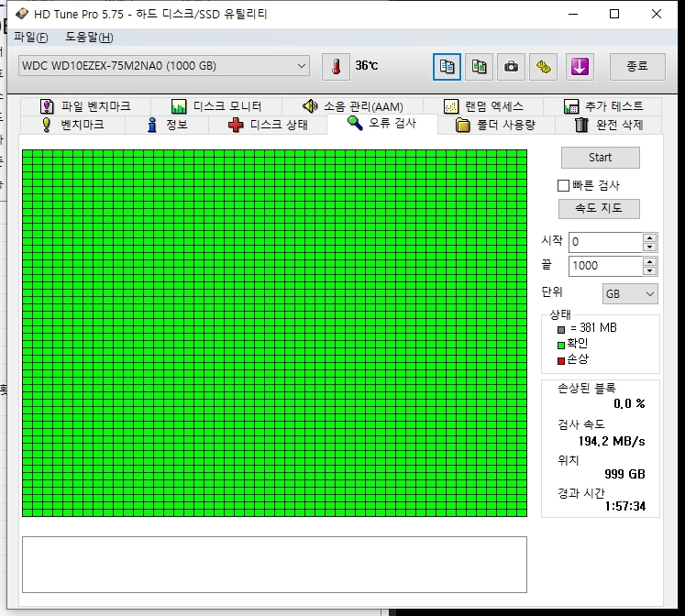Screen dimensions: 685x616
Task: Click the folder icon for 폴더 사용량
Action: click(462, 125)
